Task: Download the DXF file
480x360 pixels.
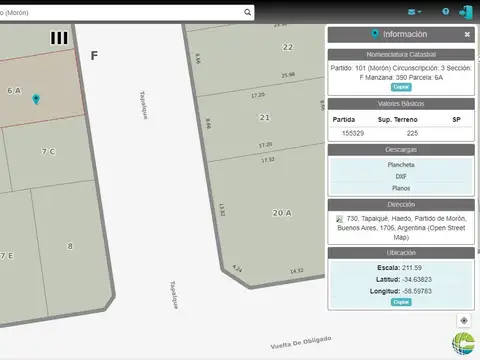Action: (401, 176)
